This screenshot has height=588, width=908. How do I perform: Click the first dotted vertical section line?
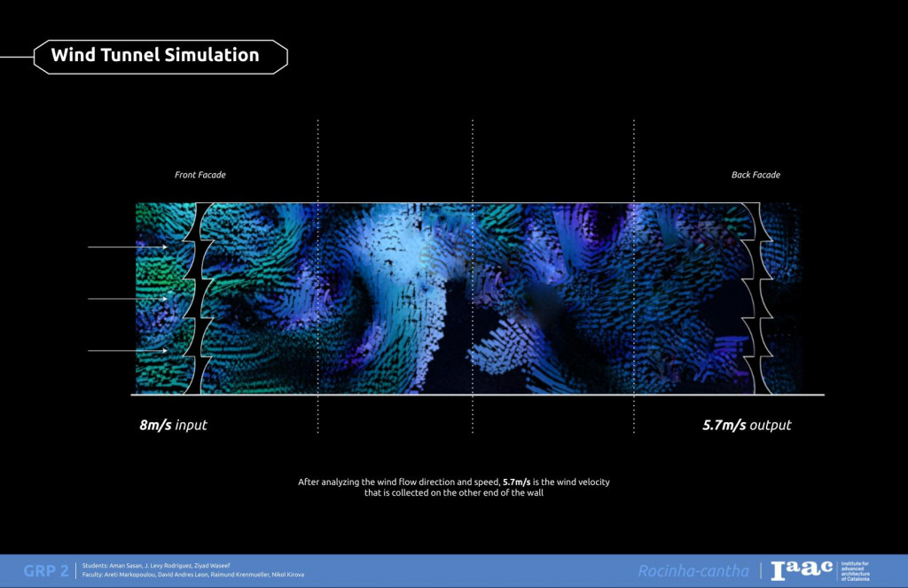317,275
